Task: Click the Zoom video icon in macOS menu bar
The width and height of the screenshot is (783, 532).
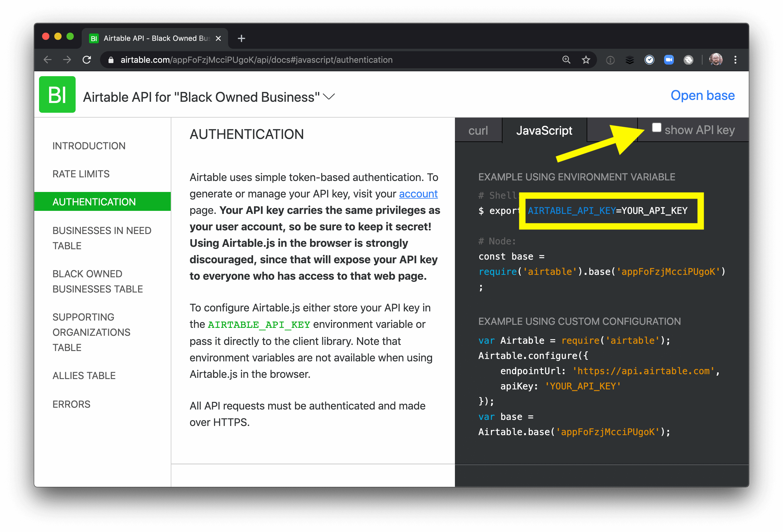Action: (670, 60)
